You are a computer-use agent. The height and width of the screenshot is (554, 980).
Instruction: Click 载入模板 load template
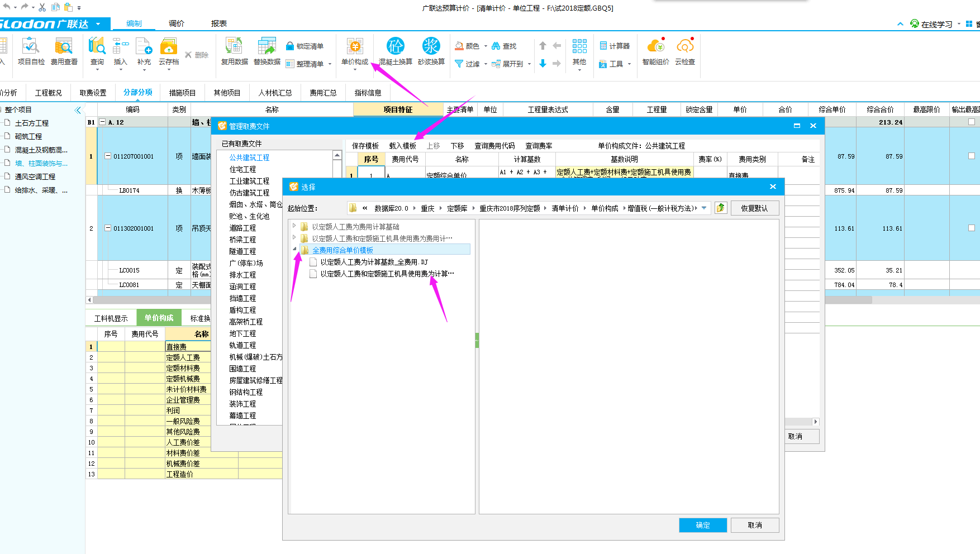(403, 146)
